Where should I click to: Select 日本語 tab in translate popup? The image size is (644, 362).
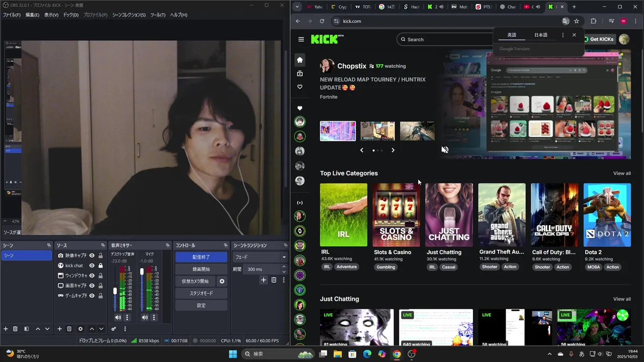point(541,35)
